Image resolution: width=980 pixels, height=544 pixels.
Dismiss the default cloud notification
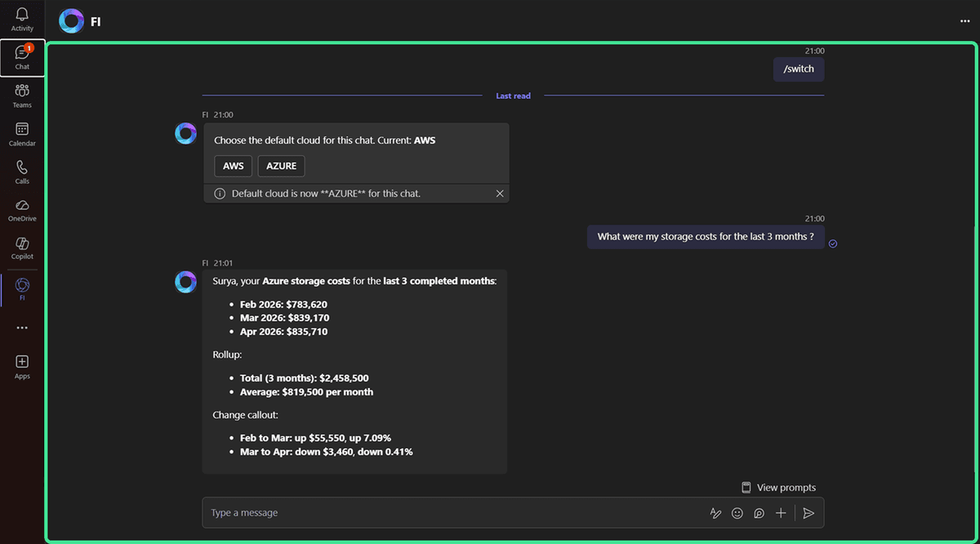click(500, 194)
